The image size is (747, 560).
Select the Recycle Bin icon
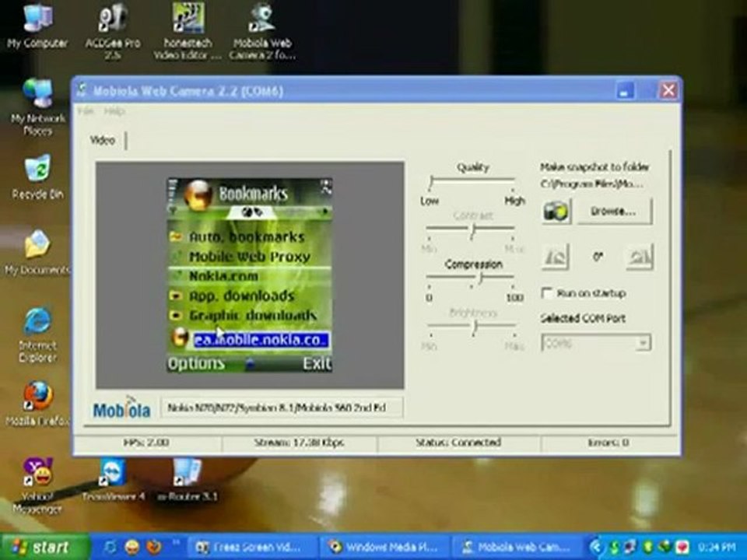pos(37,177)
